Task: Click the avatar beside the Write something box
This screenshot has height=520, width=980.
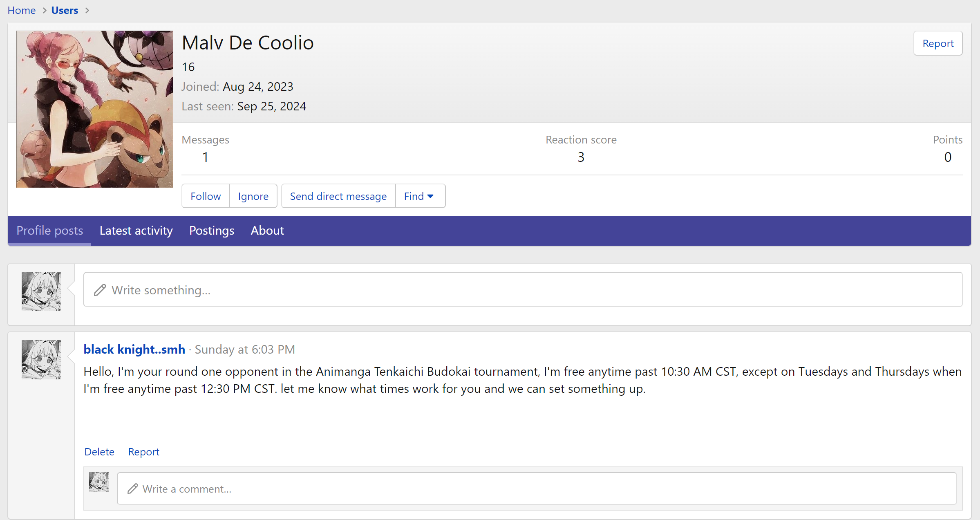Action: [41, 291]
